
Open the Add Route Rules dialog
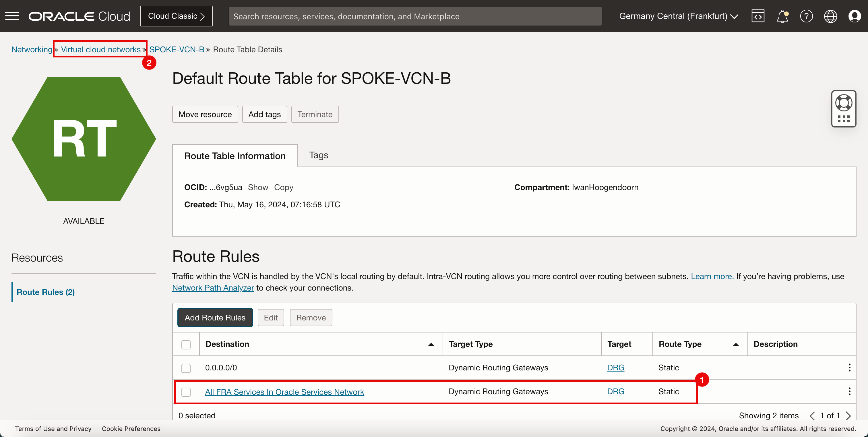[214, 317]
